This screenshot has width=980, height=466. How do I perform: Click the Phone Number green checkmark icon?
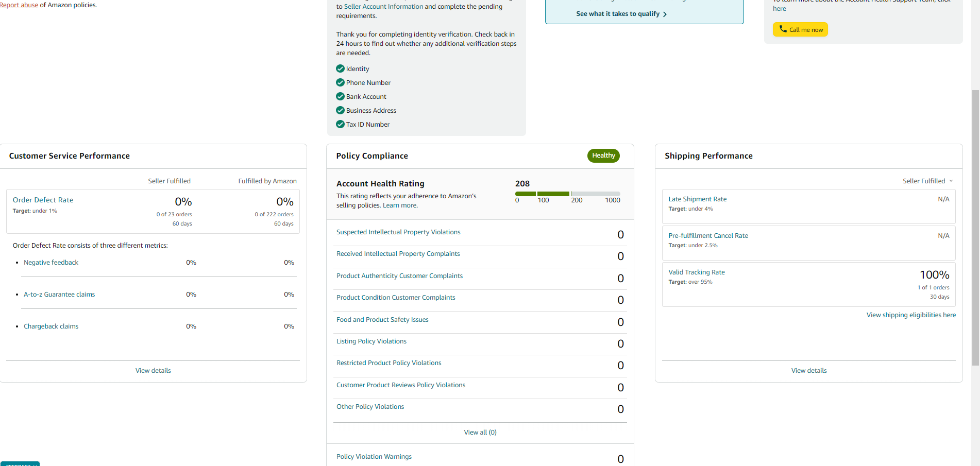(340, 82)
